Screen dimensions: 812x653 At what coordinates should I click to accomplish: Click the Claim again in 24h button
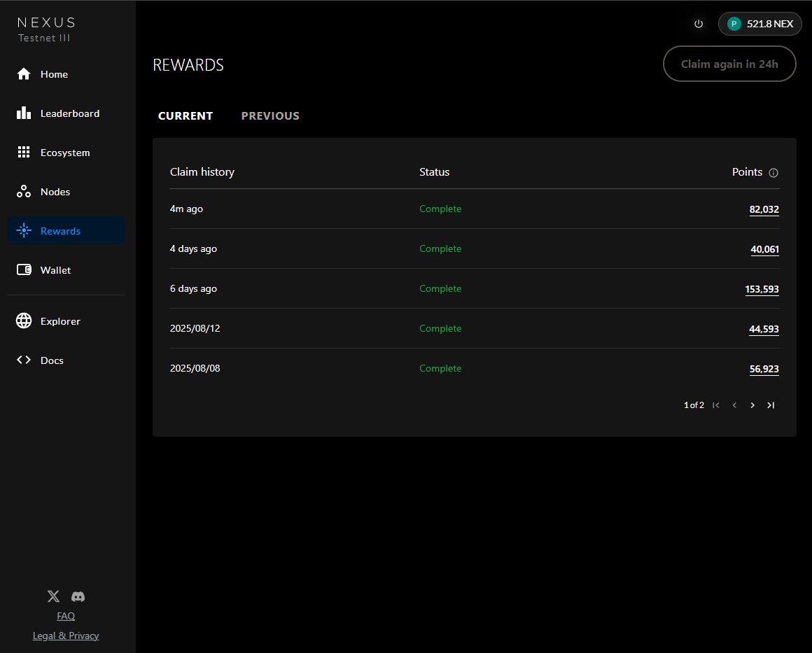[729, 64]
